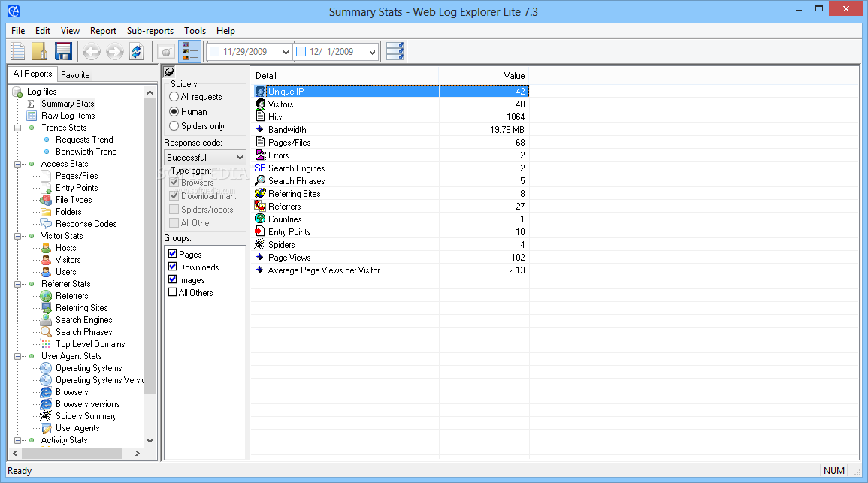The width and height of the screenshot is (868, 483).
Task: Open Hosts report in tree
Action: coord(66,248)
